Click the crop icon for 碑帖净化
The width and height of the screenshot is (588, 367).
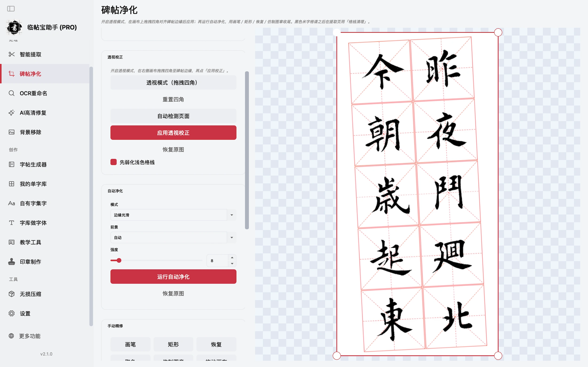tap(11, 74)
